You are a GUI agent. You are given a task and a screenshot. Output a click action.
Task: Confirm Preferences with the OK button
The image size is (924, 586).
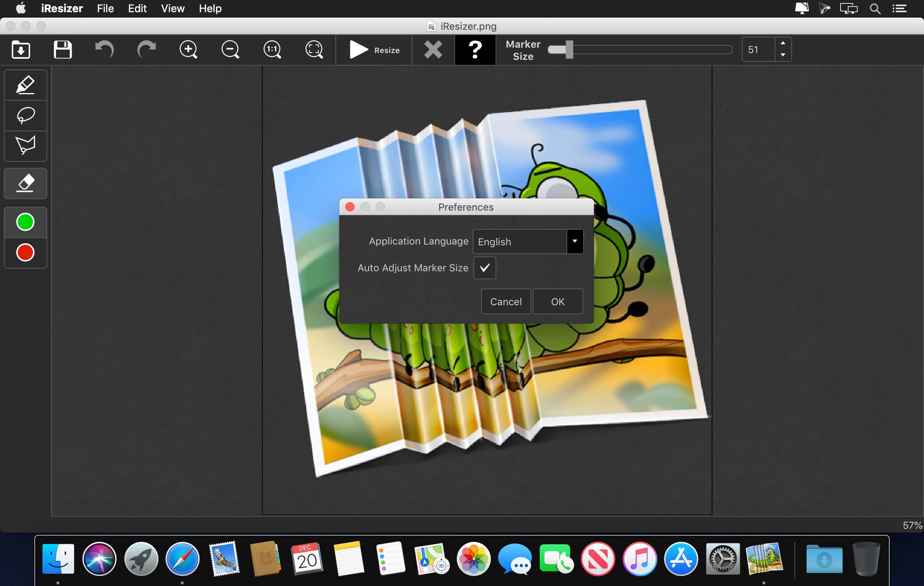(558, 301)
